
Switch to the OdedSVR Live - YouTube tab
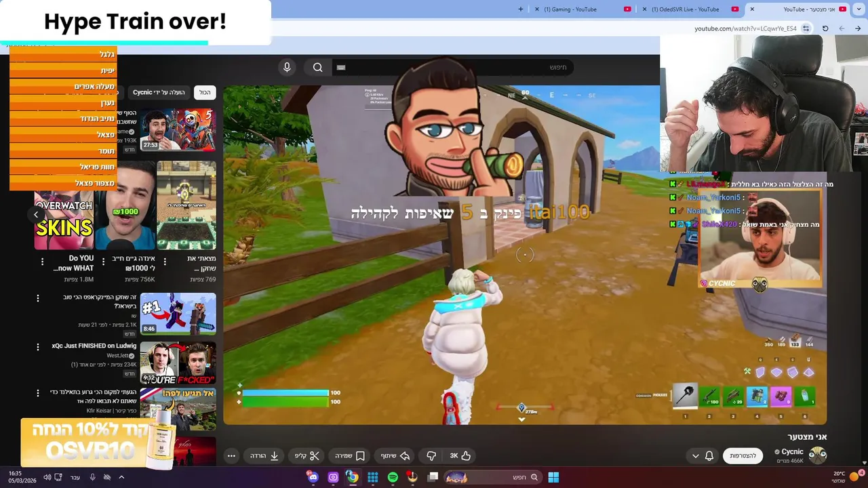coord(689,9)
